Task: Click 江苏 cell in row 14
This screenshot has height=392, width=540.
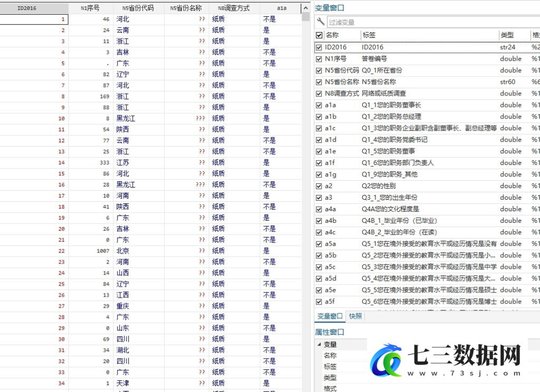Action: (139, 162)
